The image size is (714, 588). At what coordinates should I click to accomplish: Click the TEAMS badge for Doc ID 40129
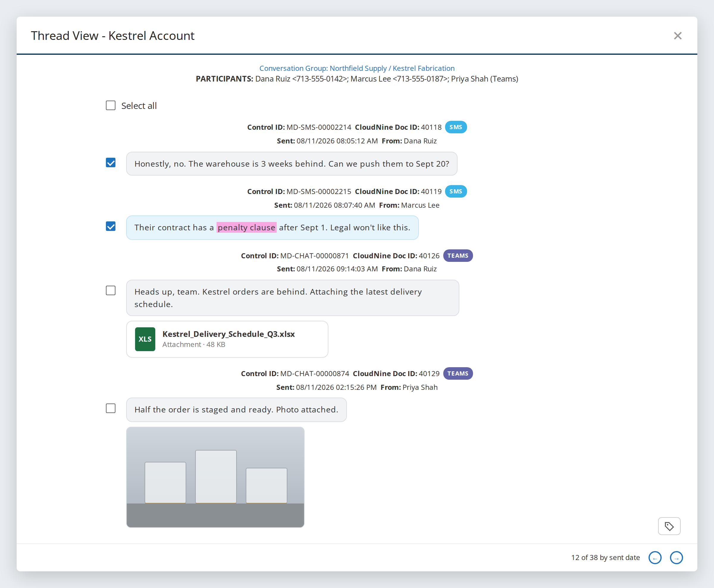[x=458, y=373]
